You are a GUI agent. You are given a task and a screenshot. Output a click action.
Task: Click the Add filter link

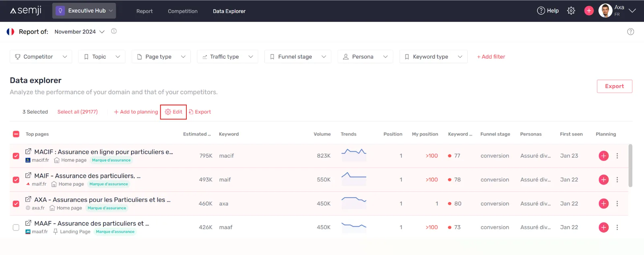pos(491,57)
